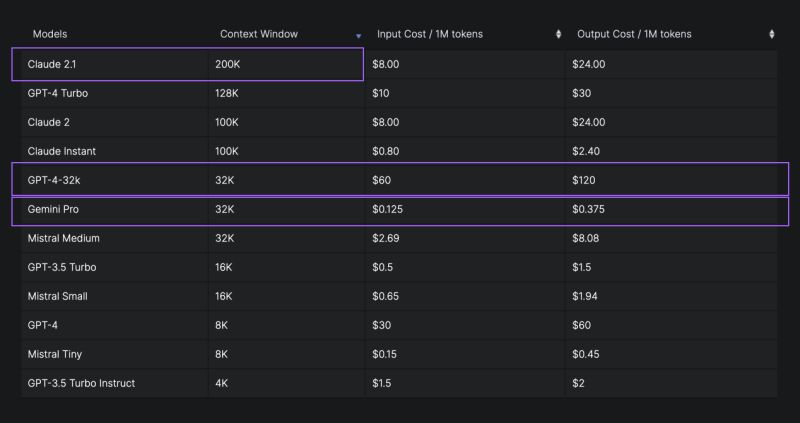Click the Output Cost / 1M tokens header
This screenshot has width=800, height=423.
[x=634, y=34]
